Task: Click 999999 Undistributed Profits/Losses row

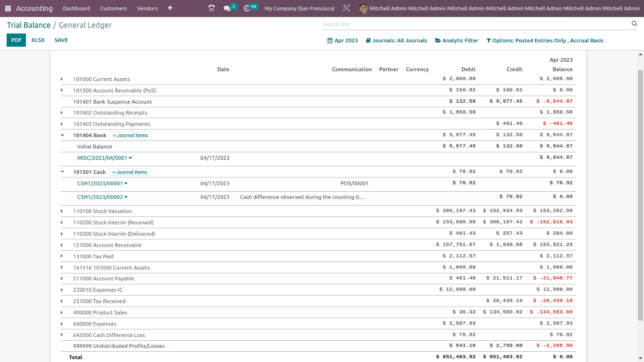Action: [318, 346]
